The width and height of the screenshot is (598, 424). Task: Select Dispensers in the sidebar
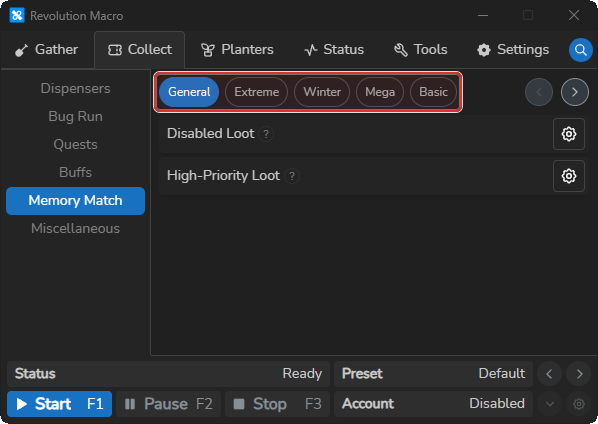click(x=76, y=88)
